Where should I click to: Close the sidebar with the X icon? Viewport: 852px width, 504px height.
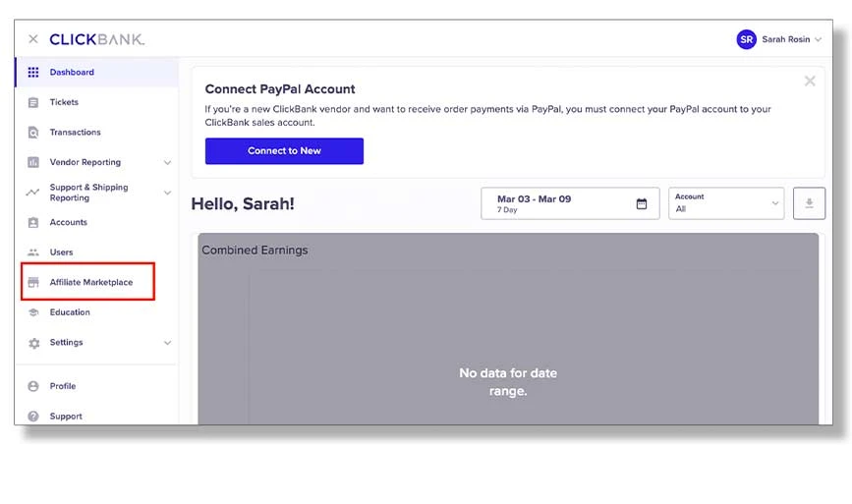[x=33, y=39]
